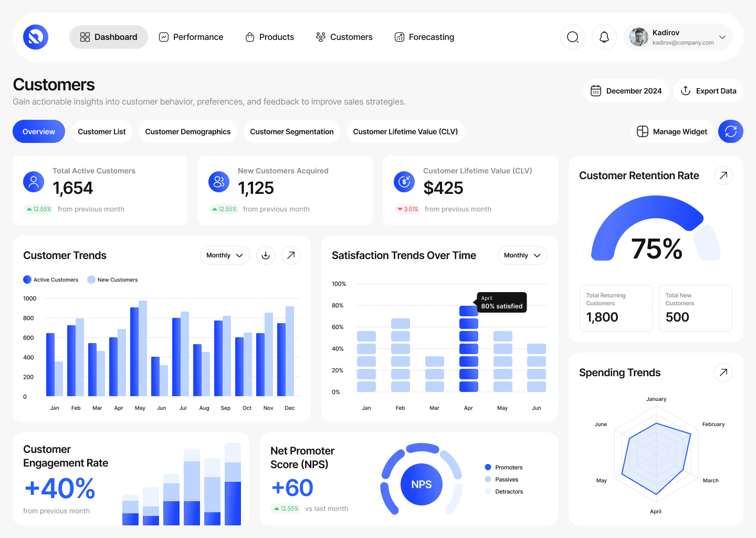Image resolution: width=756 pixels, height=538 pixels.
Task: Switch to the Customer Demographics tab
Action: pos(187,131)
